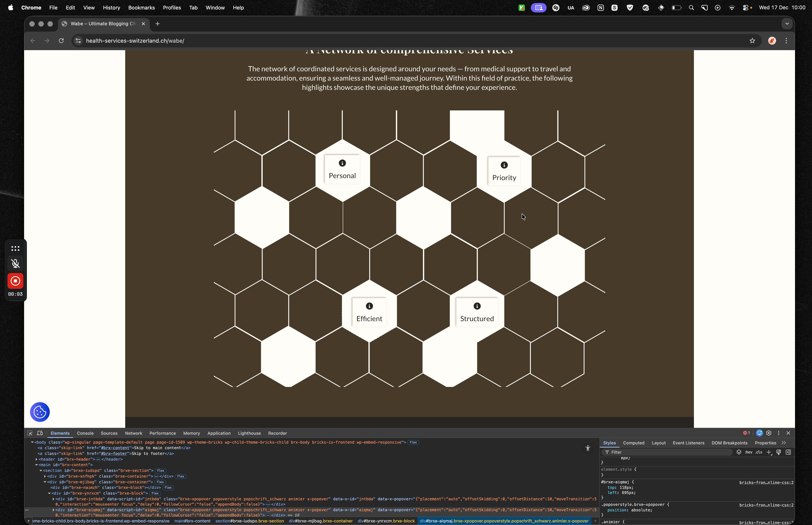This screenshot has height=525, width=812.
Task: Toggle flex badge on section#brxe-iudspo
Action: 161,470
